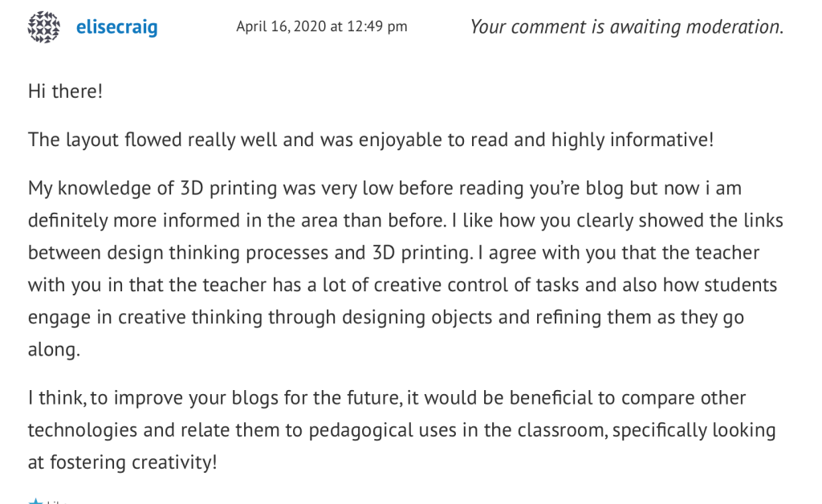
Task: Click the word 'along.' ending the paragraph
Action: tap(54, 349)
